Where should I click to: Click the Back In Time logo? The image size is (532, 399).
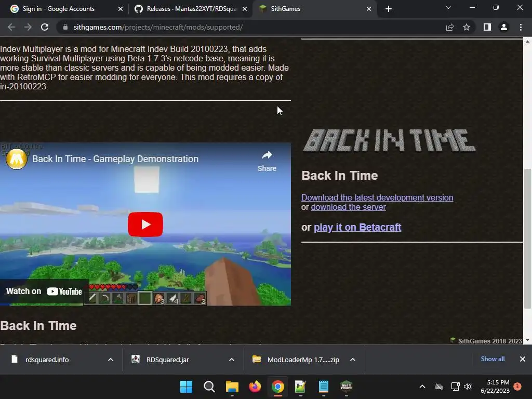coord(390,140)
